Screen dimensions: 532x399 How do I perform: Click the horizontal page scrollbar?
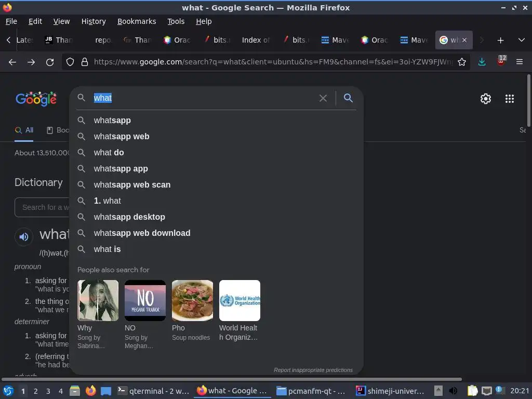232,379
